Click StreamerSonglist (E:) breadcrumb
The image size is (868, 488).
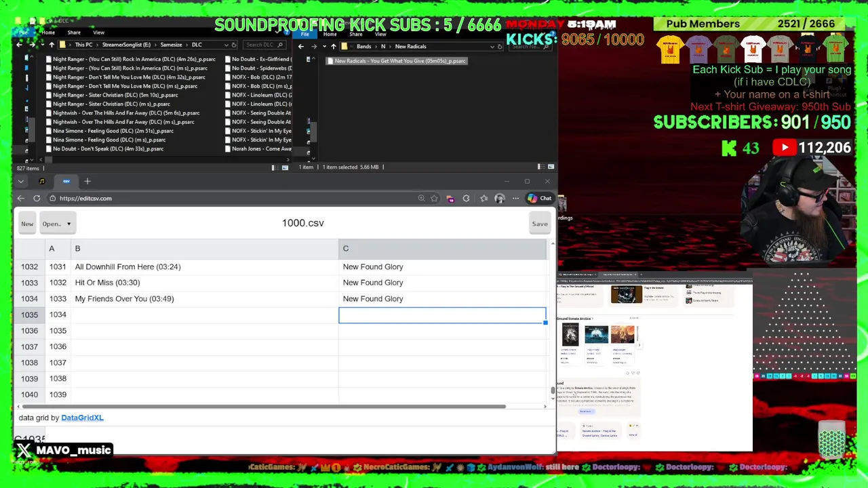[x=126, y=45]
